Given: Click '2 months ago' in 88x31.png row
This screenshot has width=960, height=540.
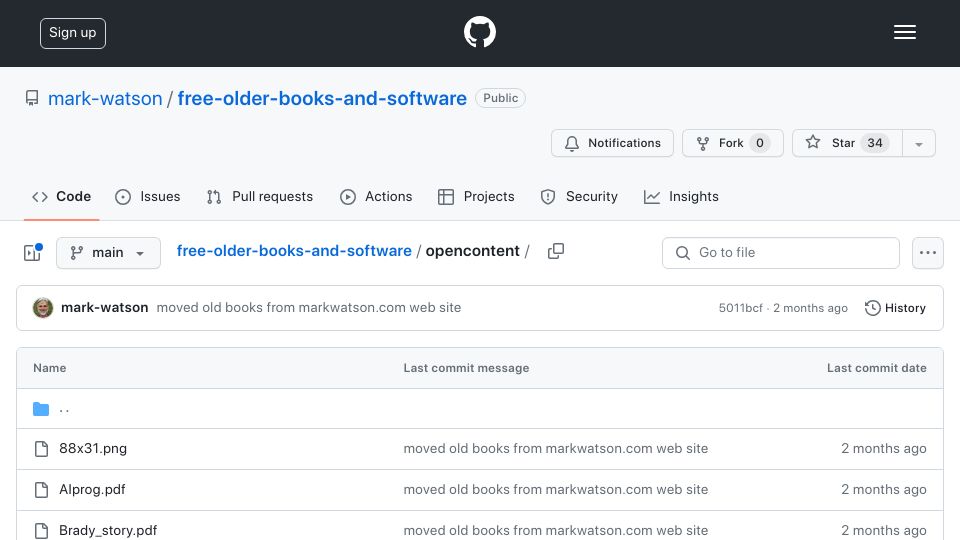Looking at the screenshot, I should (x=883, y=449).
